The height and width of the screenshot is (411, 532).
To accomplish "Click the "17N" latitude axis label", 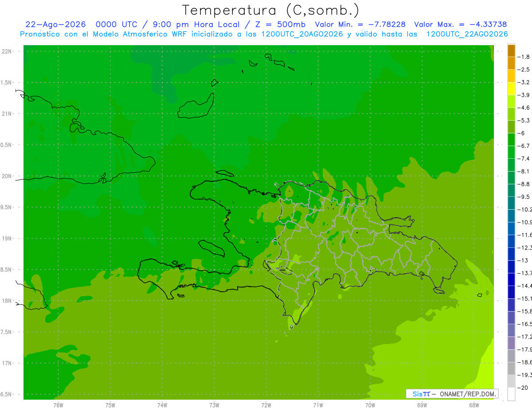I will click(7, 364).
